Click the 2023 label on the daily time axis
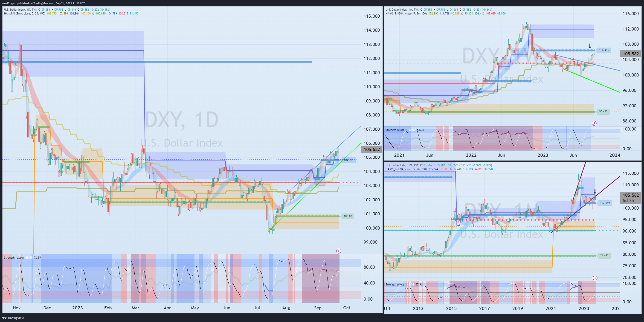 pos(78,308)
